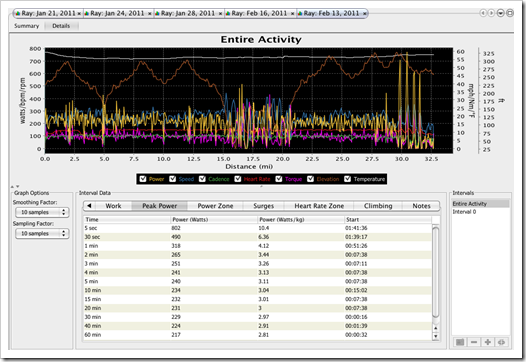Screen dimensions: 526x362
Task: Select the Work interval tab
Action: [113, 206]
